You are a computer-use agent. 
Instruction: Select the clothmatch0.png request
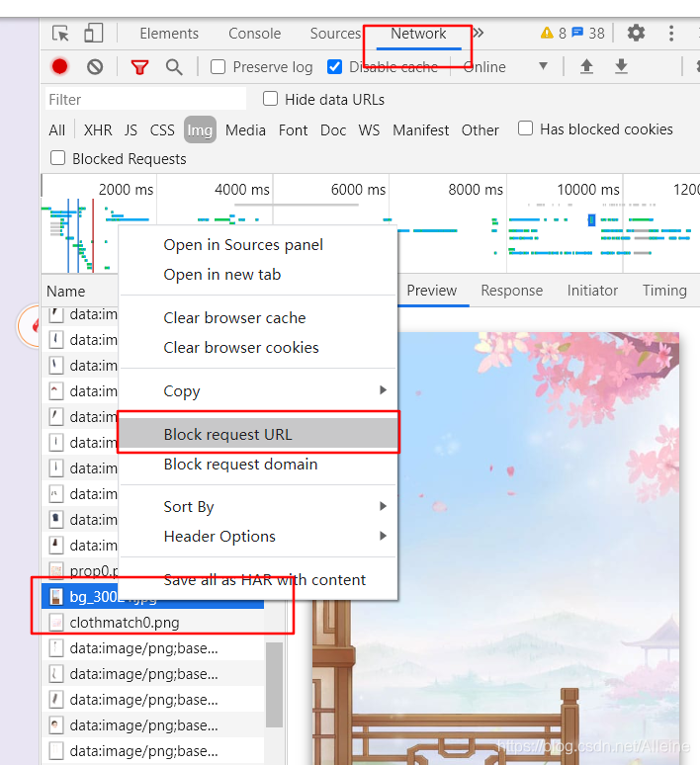(153, 622)
